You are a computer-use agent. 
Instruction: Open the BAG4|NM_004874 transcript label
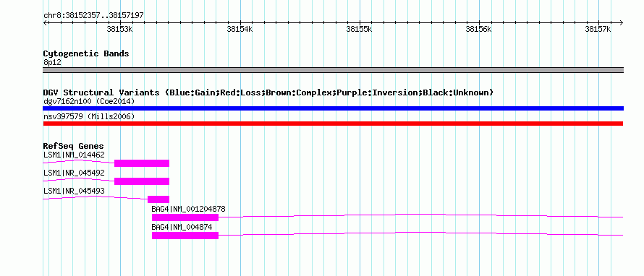[182, 227]
